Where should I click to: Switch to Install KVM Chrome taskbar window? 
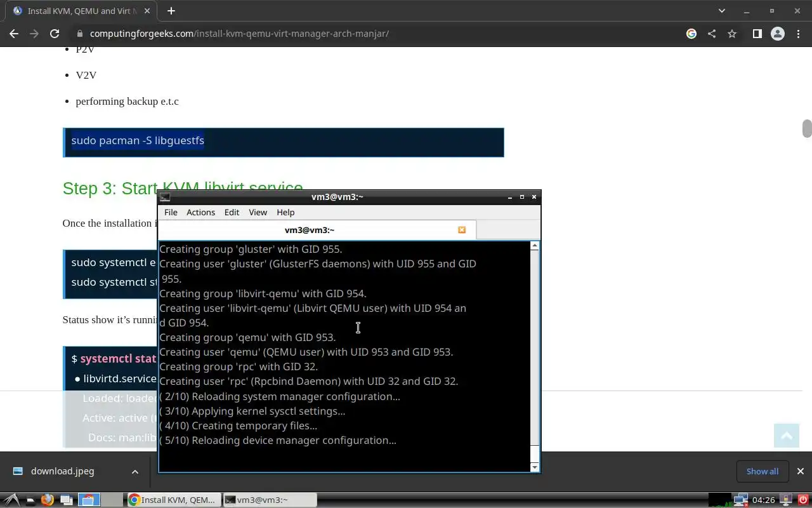pos(174,500)
